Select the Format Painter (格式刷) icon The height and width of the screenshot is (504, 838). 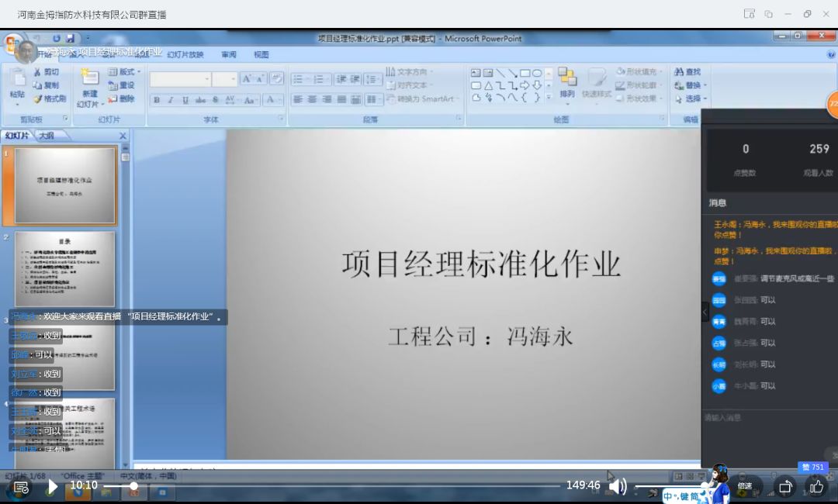coord(45,97)
